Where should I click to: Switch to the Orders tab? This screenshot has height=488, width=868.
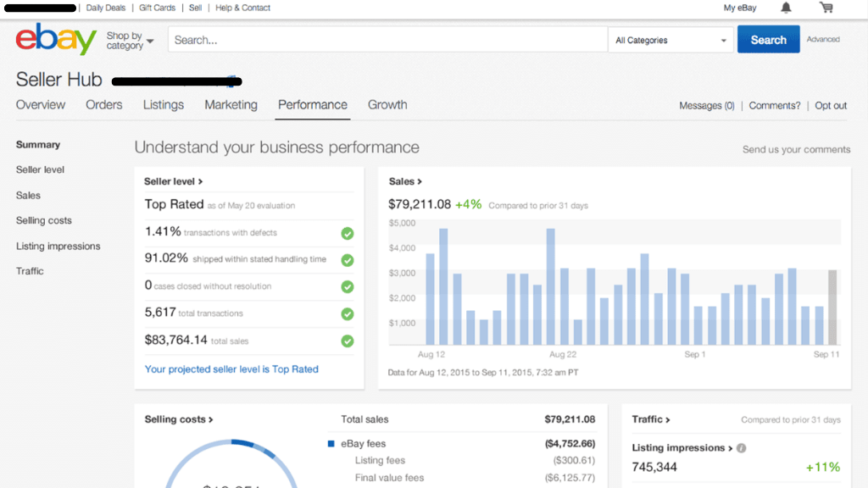tap(104, 104)
